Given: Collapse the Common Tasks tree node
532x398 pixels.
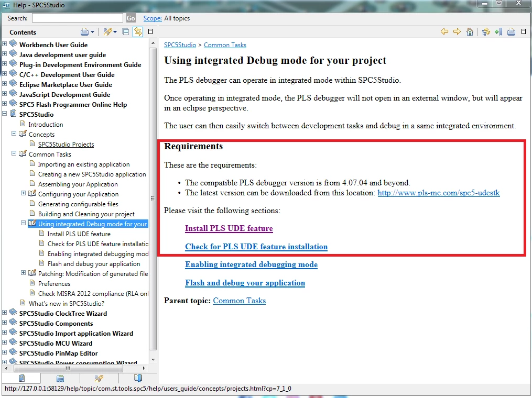Looking at the screenshot, I should click(x=14, y=153).
